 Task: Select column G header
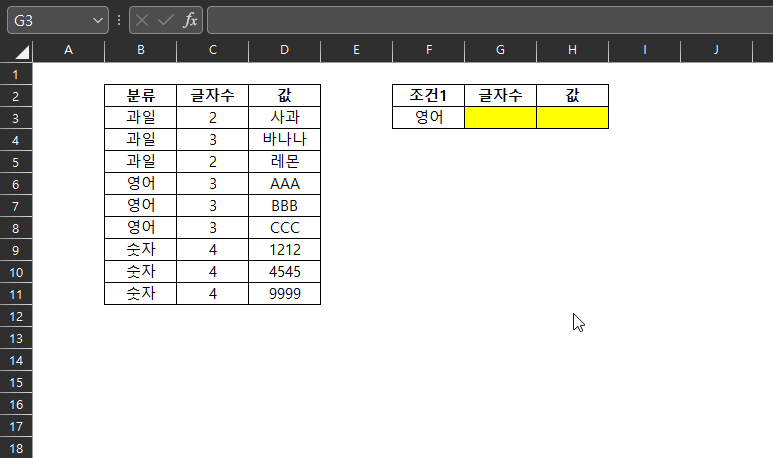pyautogui.click(x=500, y=50)
